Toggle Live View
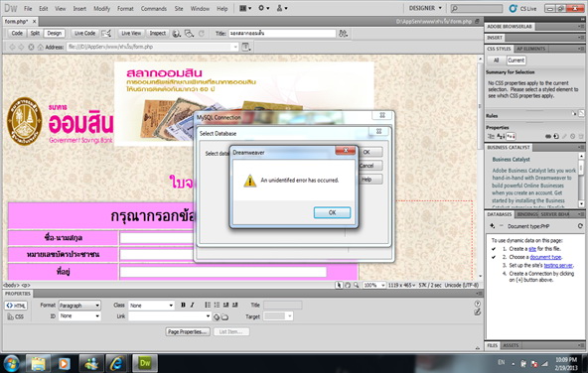Viewport: 588px width, 373px height. (131, 33)
